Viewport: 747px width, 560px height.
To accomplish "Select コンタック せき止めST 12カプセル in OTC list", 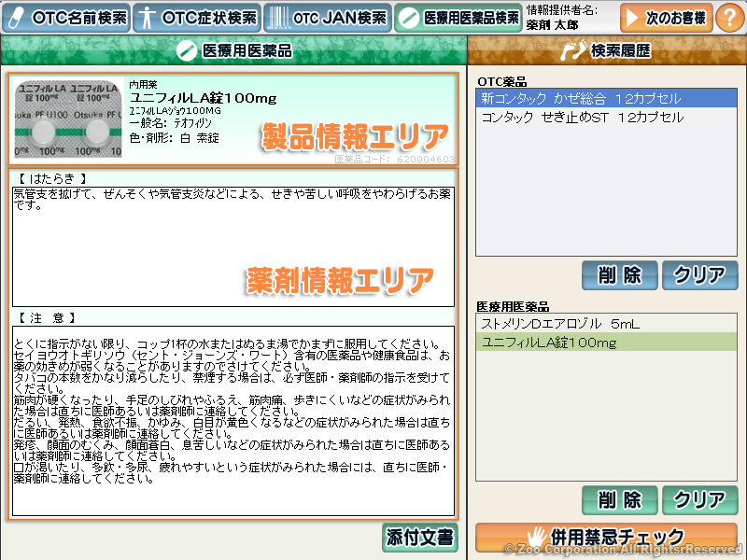I will pyautogui.click(x=606, y=118).
